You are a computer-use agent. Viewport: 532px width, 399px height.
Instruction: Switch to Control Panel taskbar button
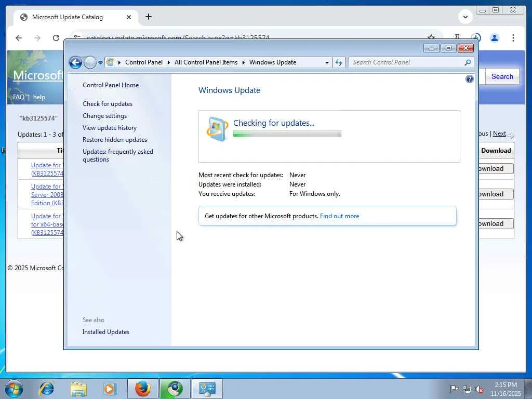point(207,389)
